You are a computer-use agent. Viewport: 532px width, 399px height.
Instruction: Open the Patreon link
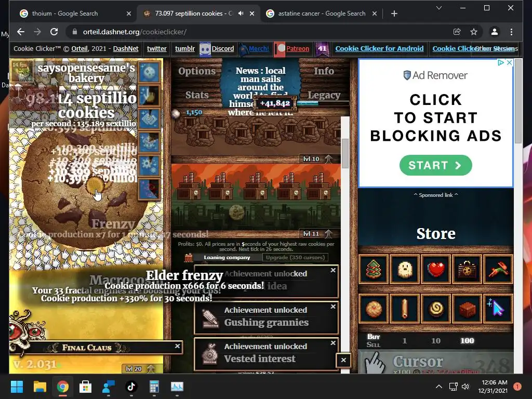pyautogui.click(x=298, y=48)
